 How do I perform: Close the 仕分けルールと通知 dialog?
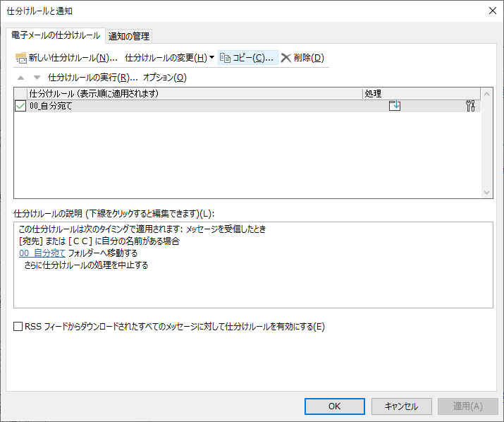pyautogui.click(x=491, y=11)
